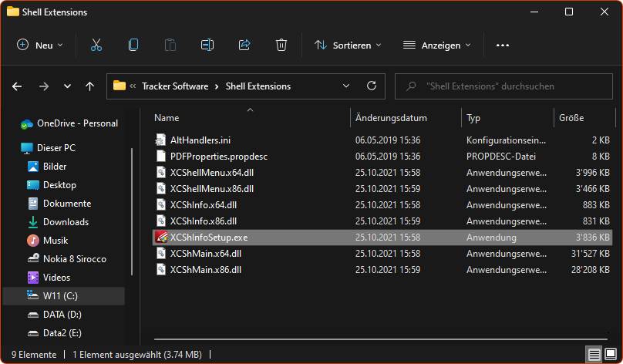Viewport: 623px width, 364px height.
Task: Select the Data2 (E:) drive
Action: pos(55,333)
